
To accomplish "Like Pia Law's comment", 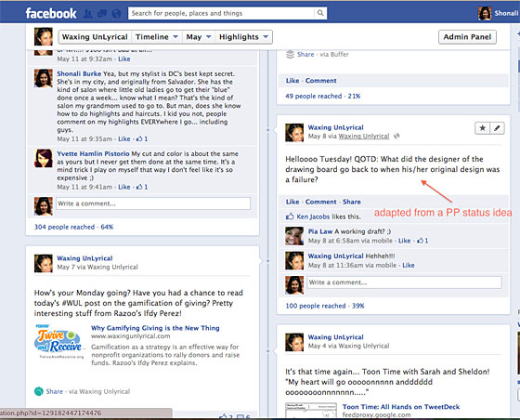I will coord(404,241).
